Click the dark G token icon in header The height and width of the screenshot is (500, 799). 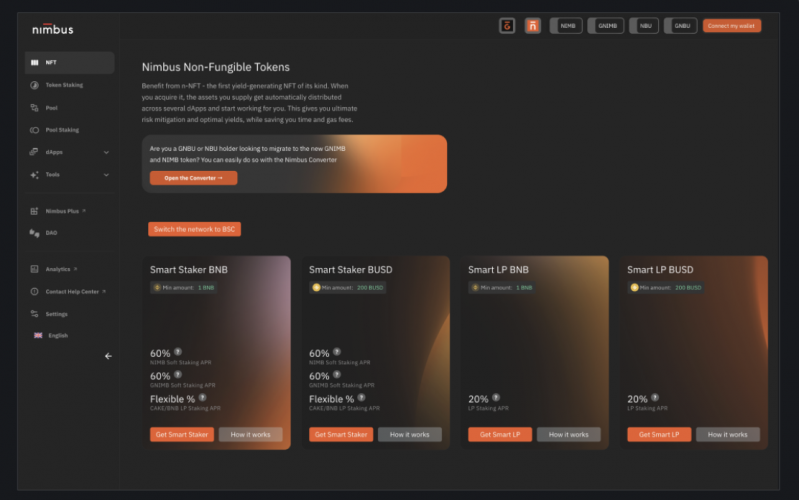coord(507,25)
